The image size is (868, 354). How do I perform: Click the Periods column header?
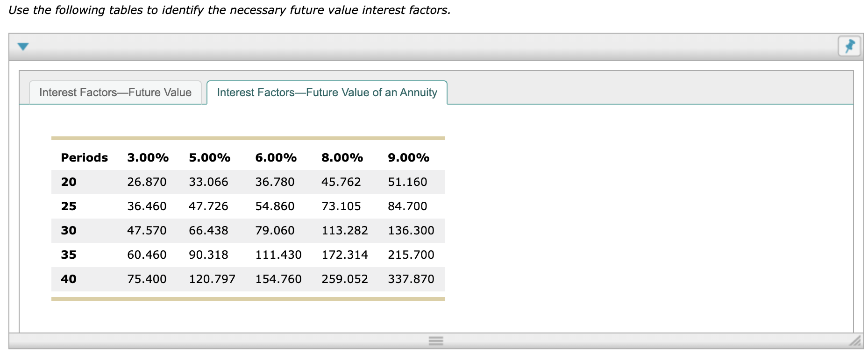84,157
